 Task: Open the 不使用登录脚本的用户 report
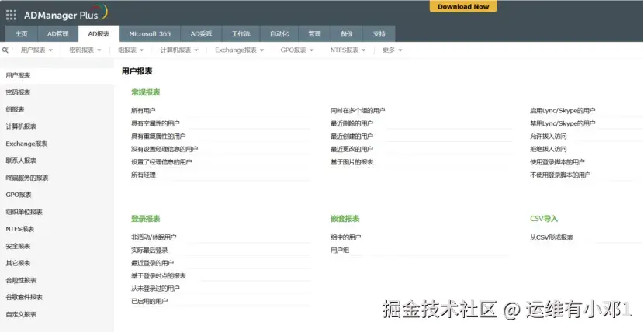point(560,175)
